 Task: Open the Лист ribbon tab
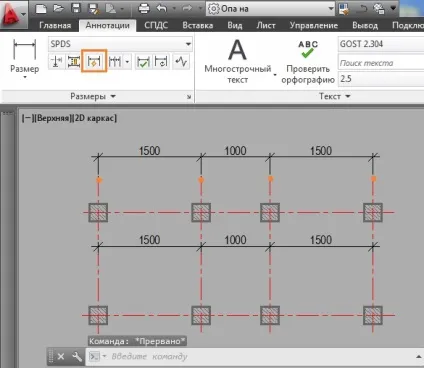(266, 25)
